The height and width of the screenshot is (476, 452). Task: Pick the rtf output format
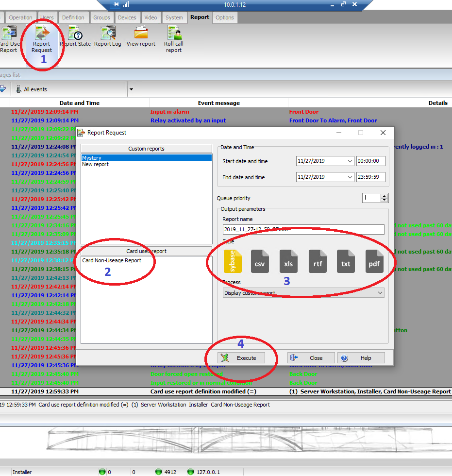coord(318,261)
